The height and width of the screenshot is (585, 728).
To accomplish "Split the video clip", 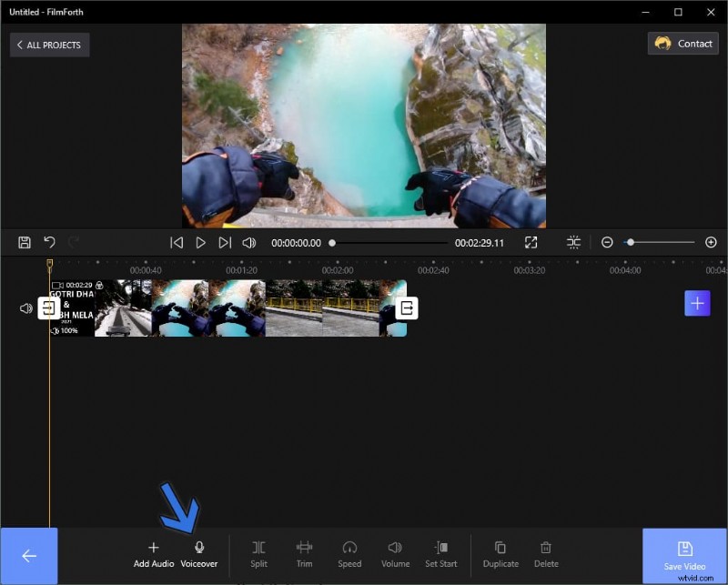I will 258,547.
